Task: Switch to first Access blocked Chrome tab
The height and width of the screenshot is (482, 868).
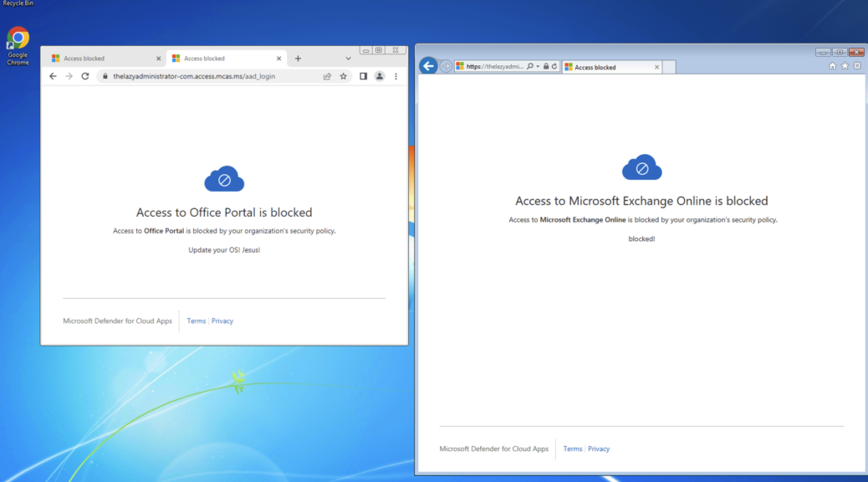Action: [x=104, y=59]
